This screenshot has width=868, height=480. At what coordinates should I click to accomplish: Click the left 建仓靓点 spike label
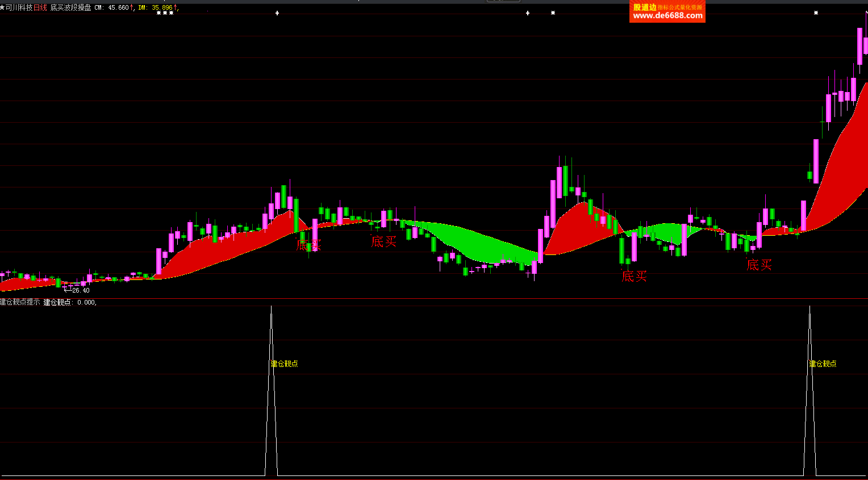point(284,364)
